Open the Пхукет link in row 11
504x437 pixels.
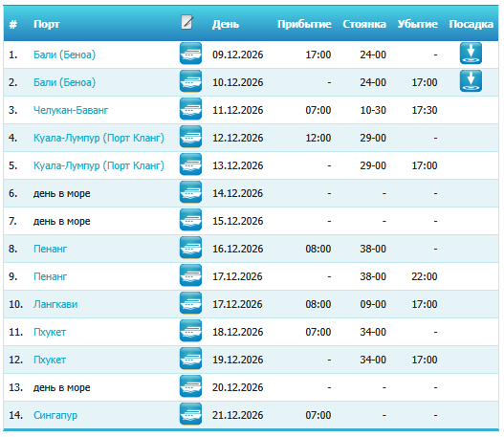(50, 332)
